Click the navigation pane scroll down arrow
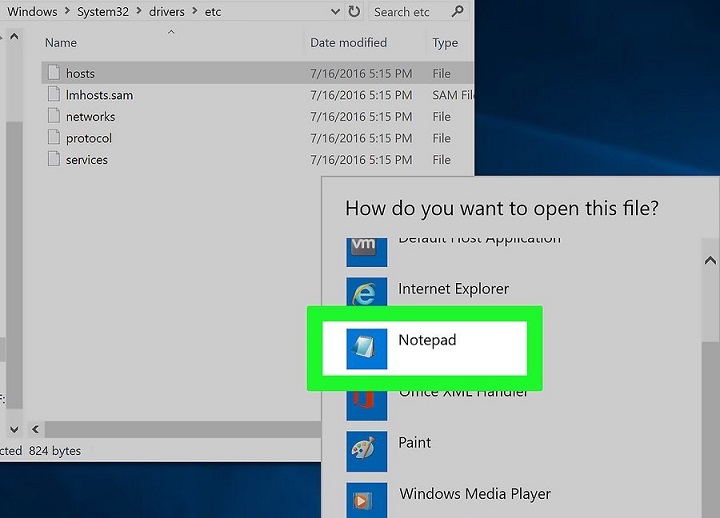This screenshot has height=518, width=720. (x=14, y=429)
